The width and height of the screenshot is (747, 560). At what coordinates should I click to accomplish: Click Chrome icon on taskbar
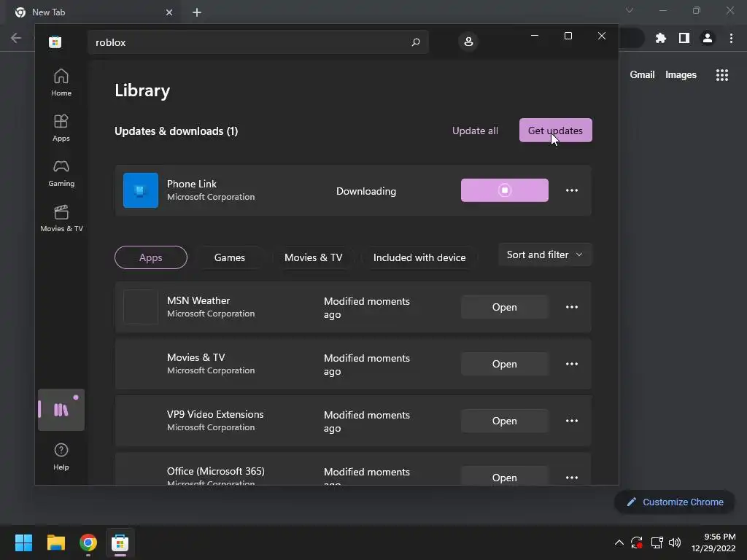[x=88, y=542]
